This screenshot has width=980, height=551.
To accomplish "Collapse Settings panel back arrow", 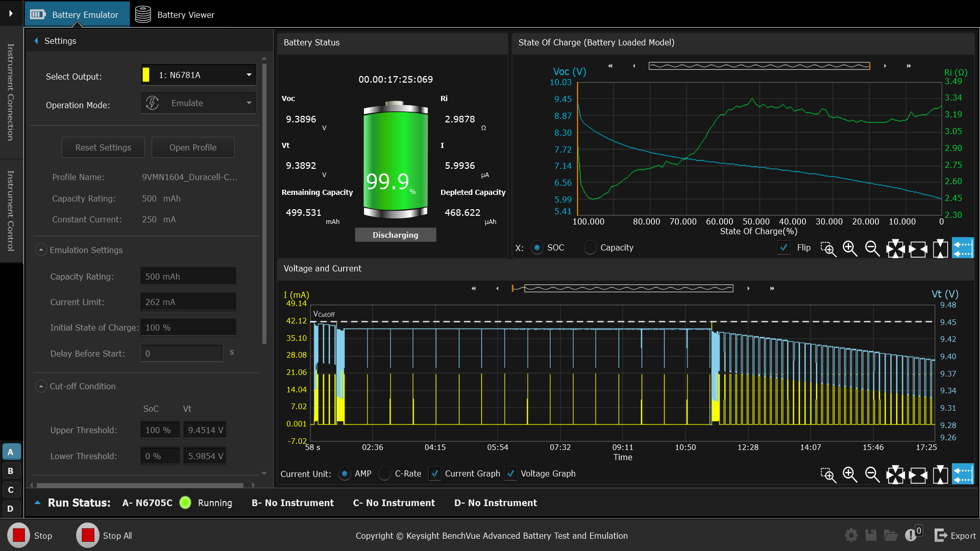I will [x=36, y=41].
